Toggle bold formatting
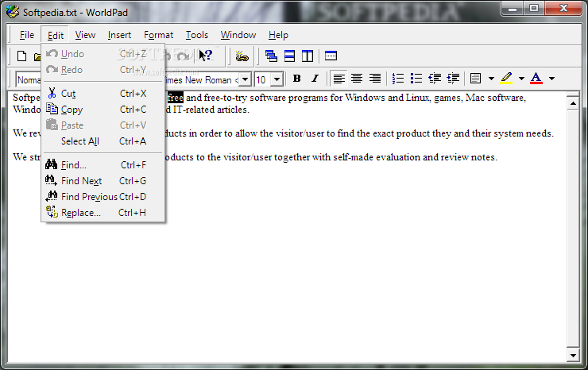The image size is (588, 370). (x=296, y=79)
